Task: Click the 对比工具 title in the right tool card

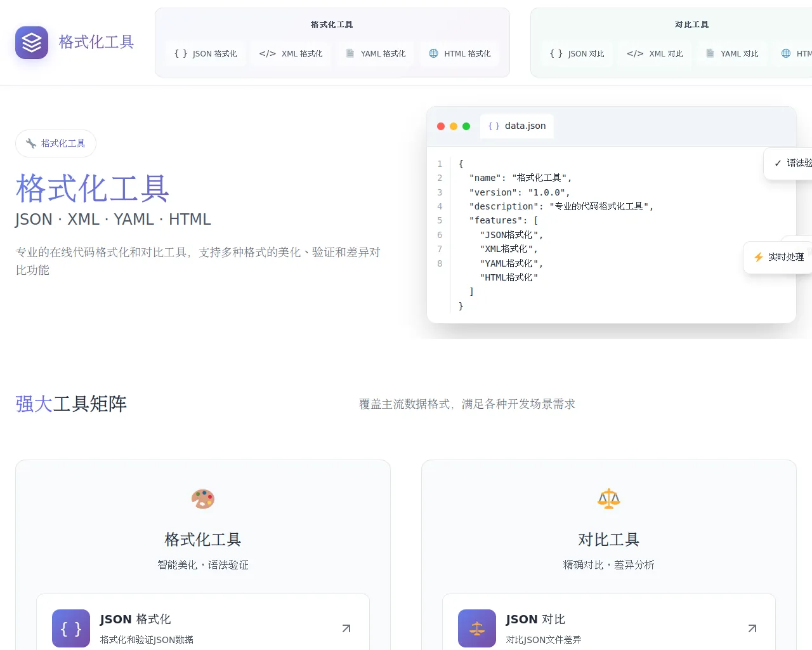Action: 609,540
